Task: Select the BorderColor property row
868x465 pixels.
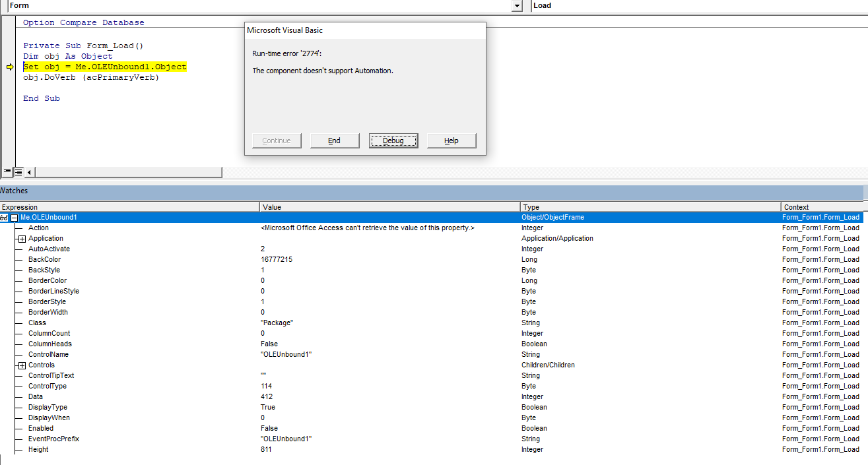Action: 432,280
